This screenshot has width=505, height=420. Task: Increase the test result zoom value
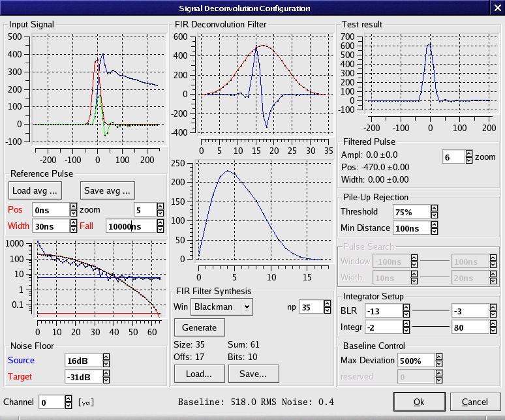[x=469, y=153]
